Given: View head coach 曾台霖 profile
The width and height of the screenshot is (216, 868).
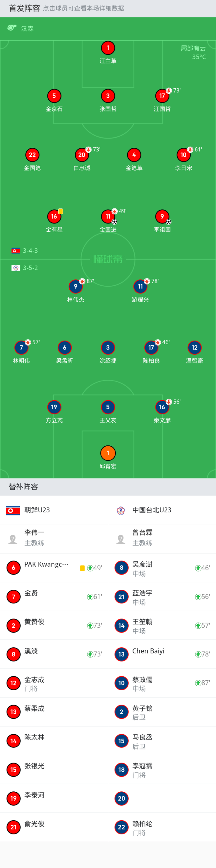Looking at the screenshot, I should point(162,539).
